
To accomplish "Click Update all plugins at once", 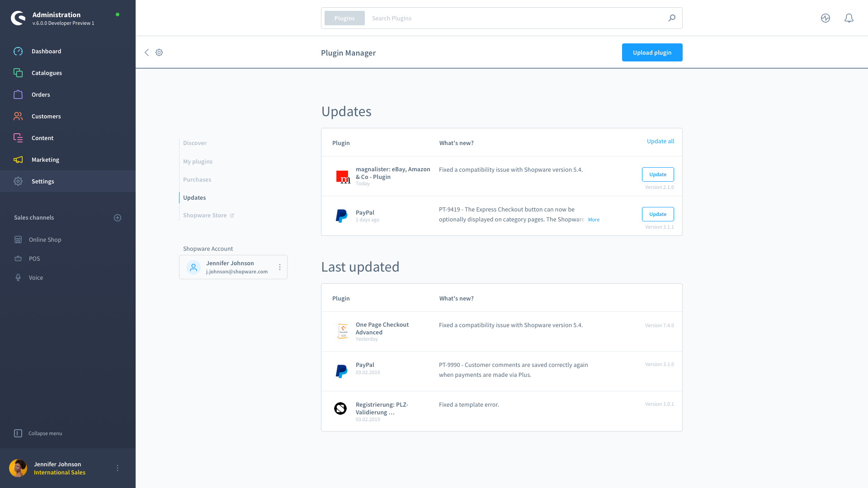I will pos(660,141).
